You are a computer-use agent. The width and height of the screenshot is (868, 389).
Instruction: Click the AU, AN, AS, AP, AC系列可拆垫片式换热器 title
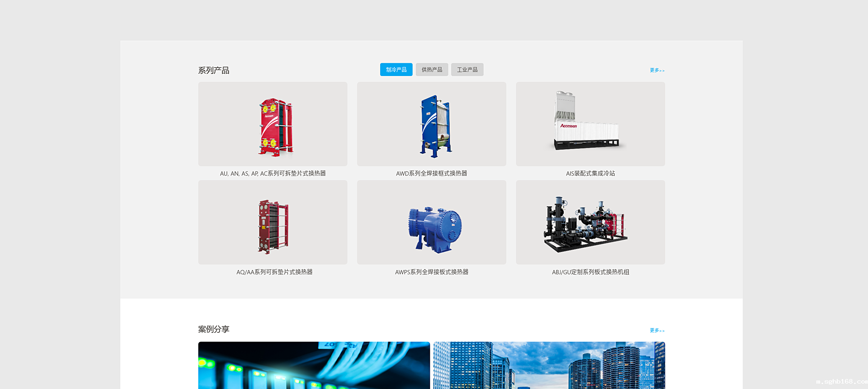pos(273,174)
